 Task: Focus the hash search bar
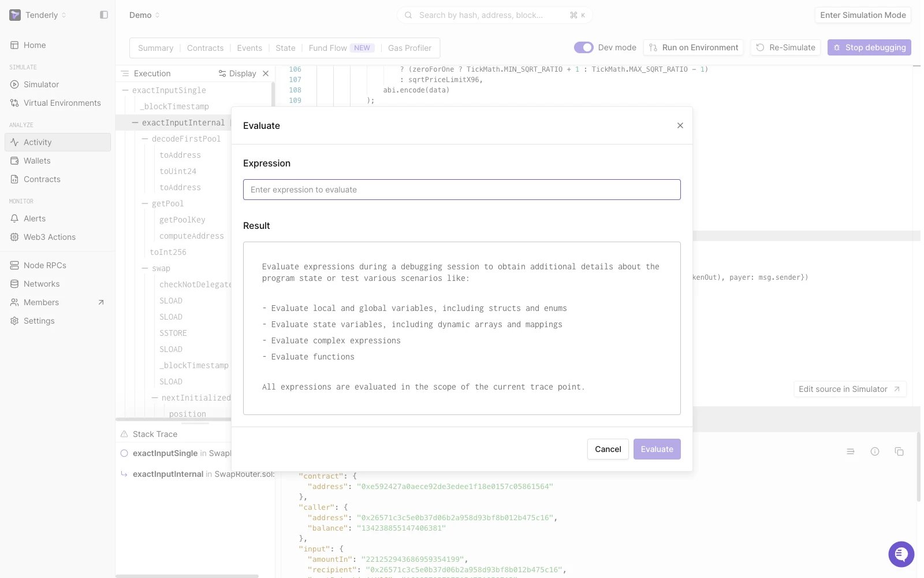click(495, 15)
